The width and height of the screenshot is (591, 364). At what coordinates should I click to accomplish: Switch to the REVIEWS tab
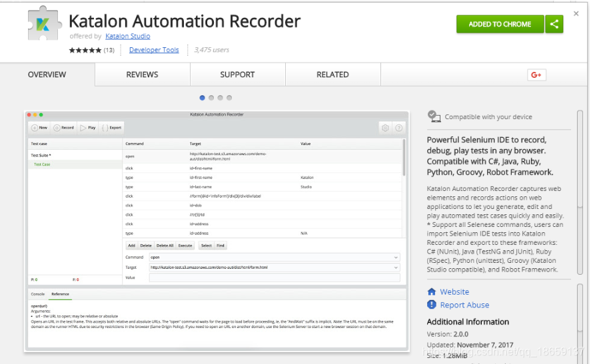[x=142, y=75]
